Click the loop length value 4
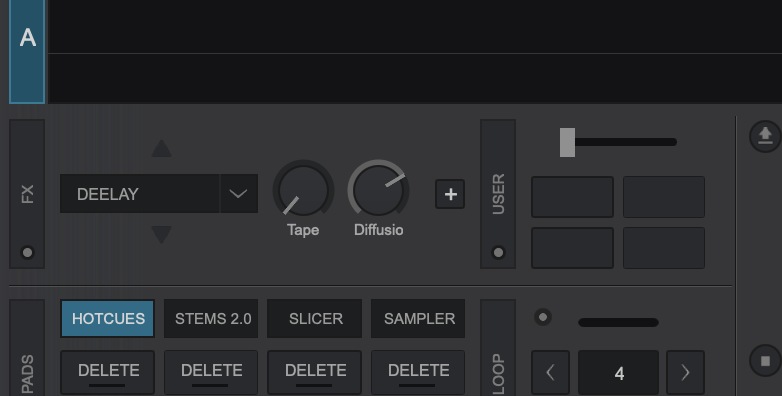This screenshot has height=396, width=782. pos(618,373)
